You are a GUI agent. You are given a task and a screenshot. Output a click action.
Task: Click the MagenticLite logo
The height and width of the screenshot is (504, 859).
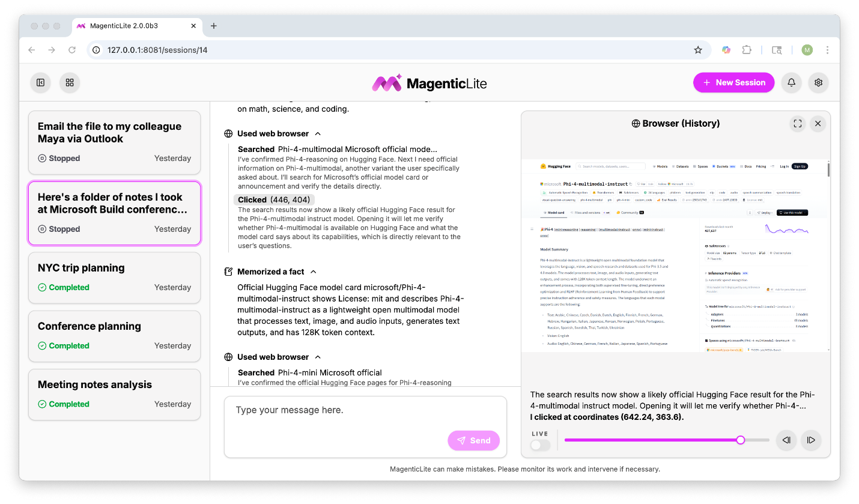(x=429, y=83)
